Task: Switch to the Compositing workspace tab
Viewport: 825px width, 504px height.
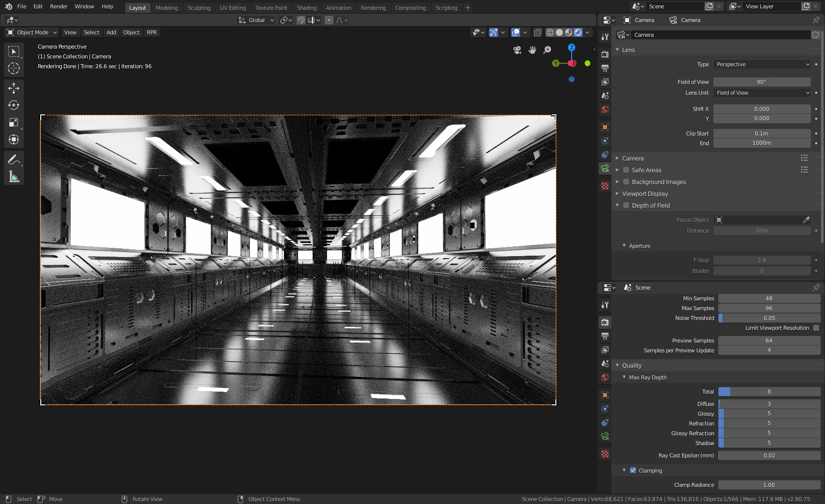Action: click(411, 8)
